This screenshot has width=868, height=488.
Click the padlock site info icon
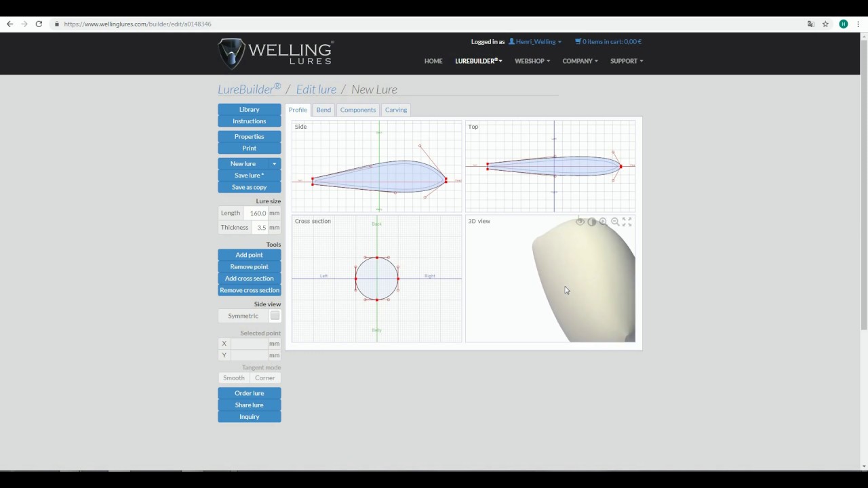pyautogui.click(x=57, y=24)
